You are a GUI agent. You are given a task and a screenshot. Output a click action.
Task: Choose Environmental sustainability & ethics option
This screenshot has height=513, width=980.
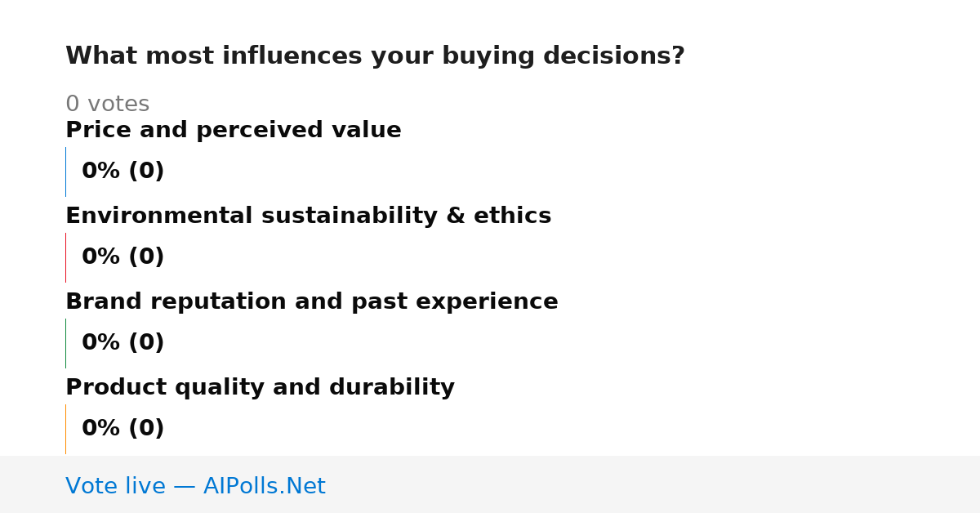[x=308, y=216]
